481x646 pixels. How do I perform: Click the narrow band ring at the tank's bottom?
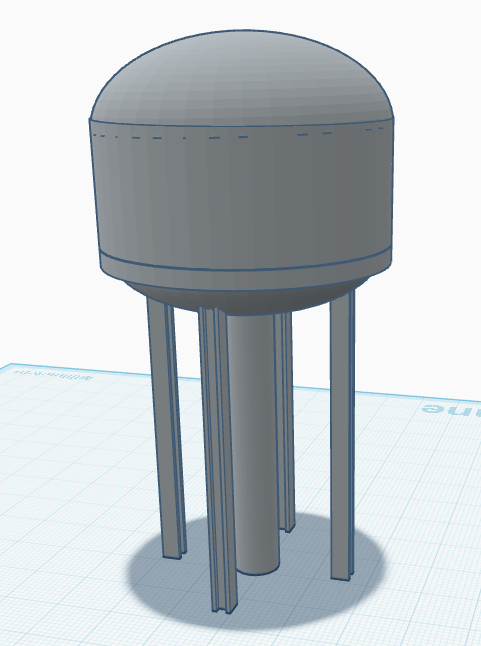(x=245, y=268)
